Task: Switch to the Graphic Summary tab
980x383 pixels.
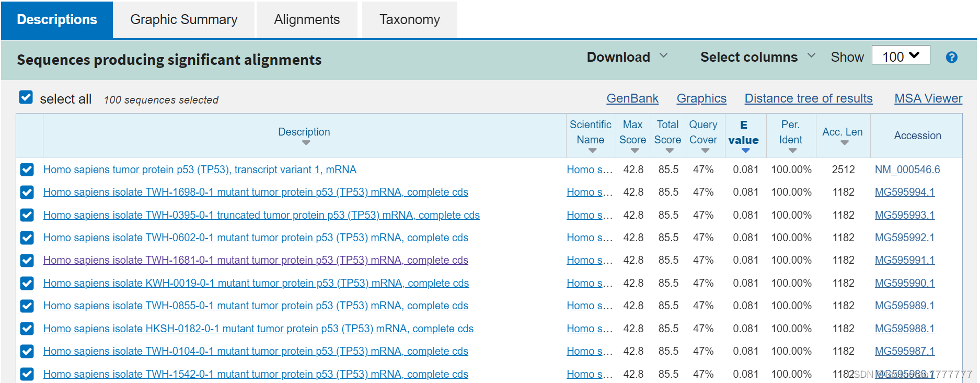Action: coord(183,20)
